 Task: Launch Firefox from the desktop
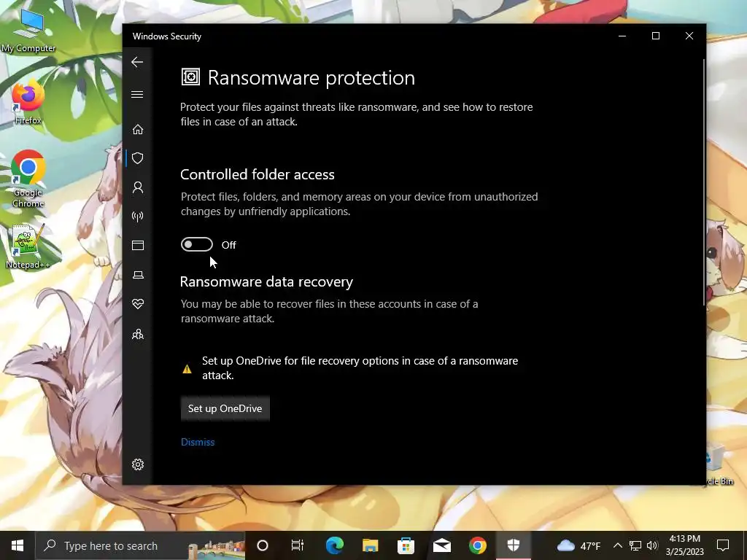click(28, 103)
